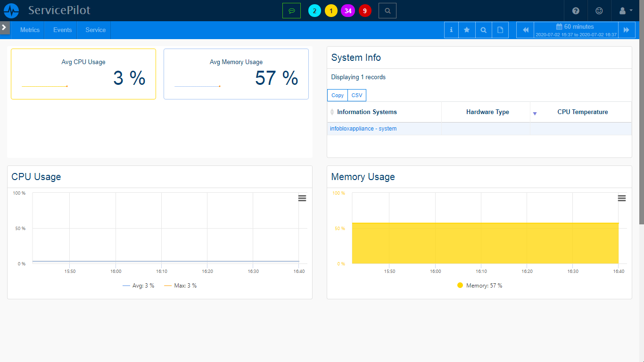Open the Hardware Type column filter dropdown

tap(535, 114)
